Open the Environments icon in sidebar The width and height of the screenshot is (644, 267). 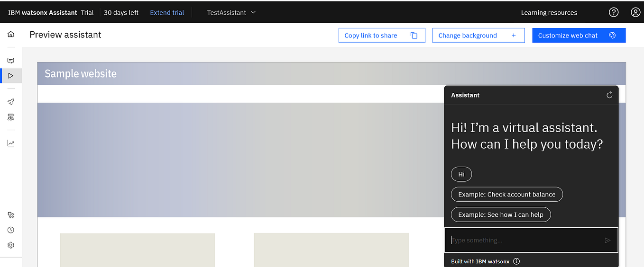click(11, 117)
